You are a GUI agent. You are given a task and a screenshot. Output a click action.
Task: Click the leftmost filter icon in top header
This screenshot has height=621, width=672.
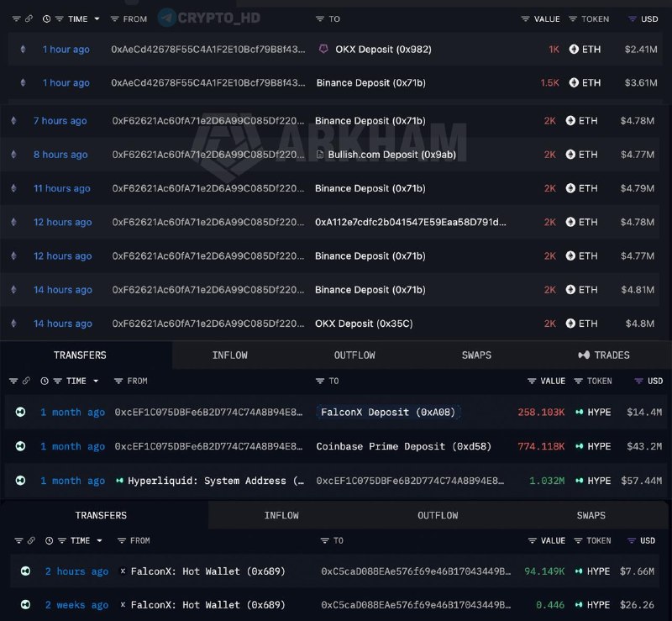click(x=16, y=18)
